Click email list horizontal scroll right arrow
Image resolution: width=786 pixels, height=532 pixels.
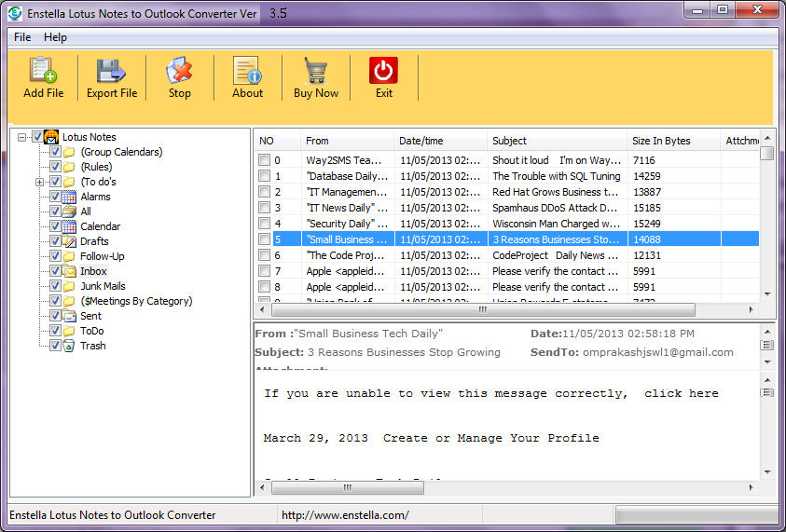pyautogui.click(x=751, y=310)
